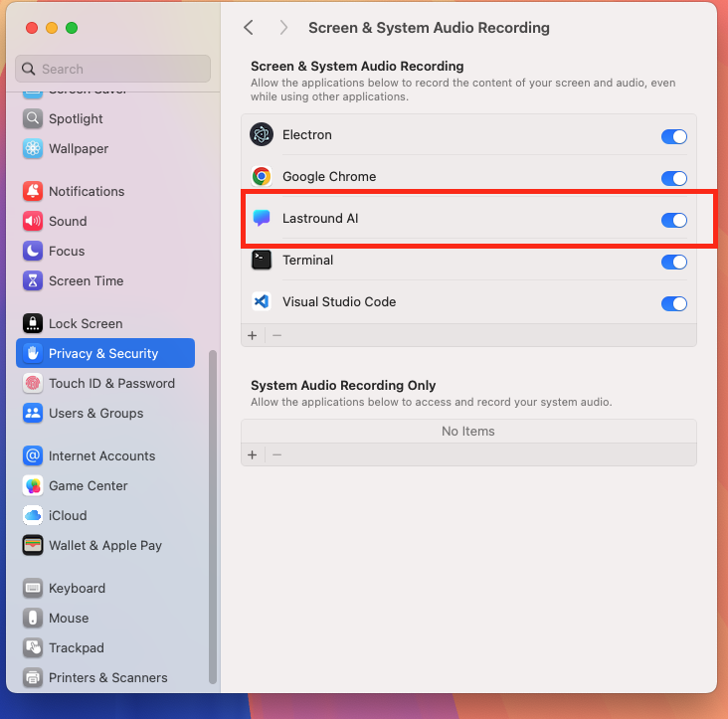Viewport: 728px width, 719px height.
Task: Open Game Center label
Action: pos(89,485)
